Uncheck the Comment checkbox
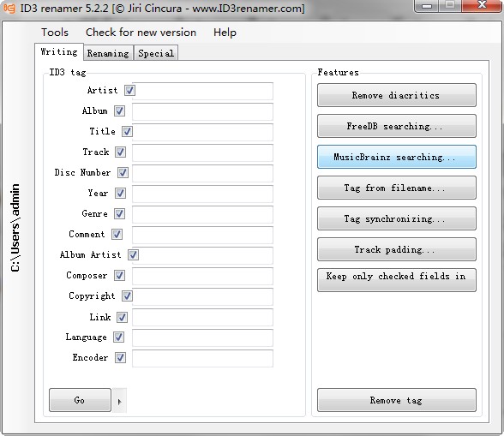Screen dimensions: 504x436 click(117, 234)
